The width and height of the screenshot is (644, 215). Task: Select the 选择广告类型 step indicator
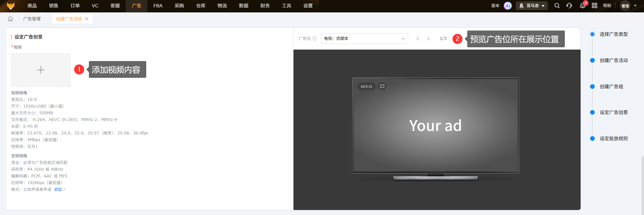pyautogui.click(x=592, y=34)
